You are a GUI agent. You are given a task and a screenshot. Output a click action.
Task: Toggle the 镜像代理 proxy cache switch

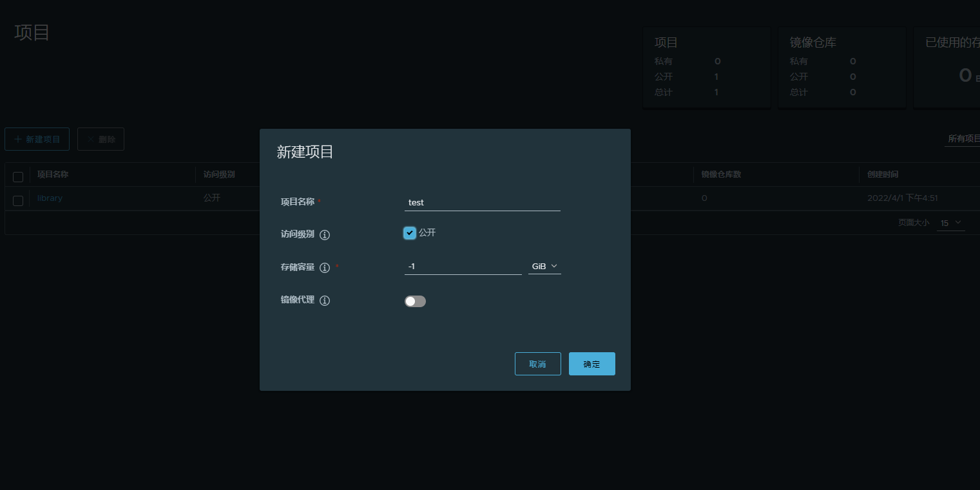click(x=415, y=301)
